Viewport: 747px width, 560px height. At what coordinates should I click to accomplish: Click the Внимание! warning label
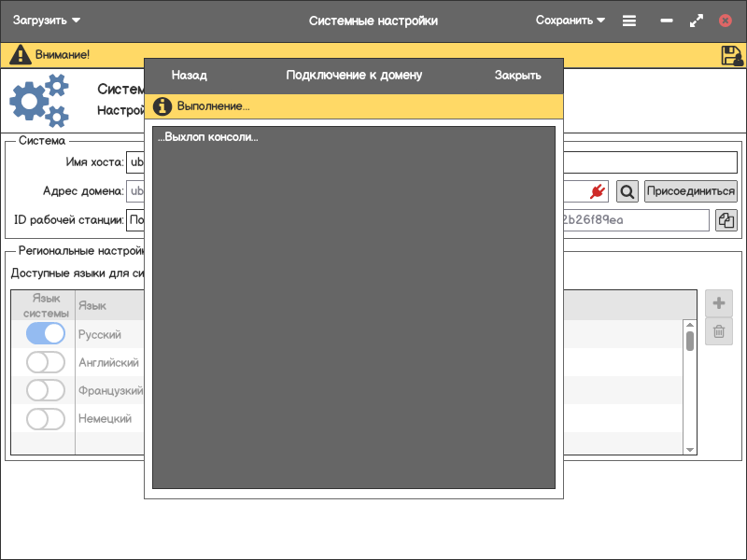63,55
